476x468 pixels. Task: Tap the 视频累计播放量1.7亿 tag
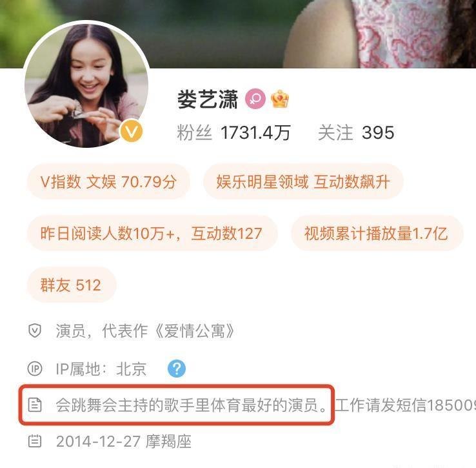377,234
